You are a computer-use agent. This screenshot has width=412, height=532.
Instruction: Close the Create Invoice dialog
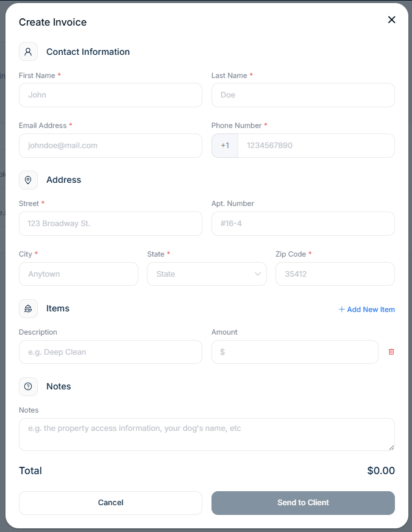click(391, 20)
